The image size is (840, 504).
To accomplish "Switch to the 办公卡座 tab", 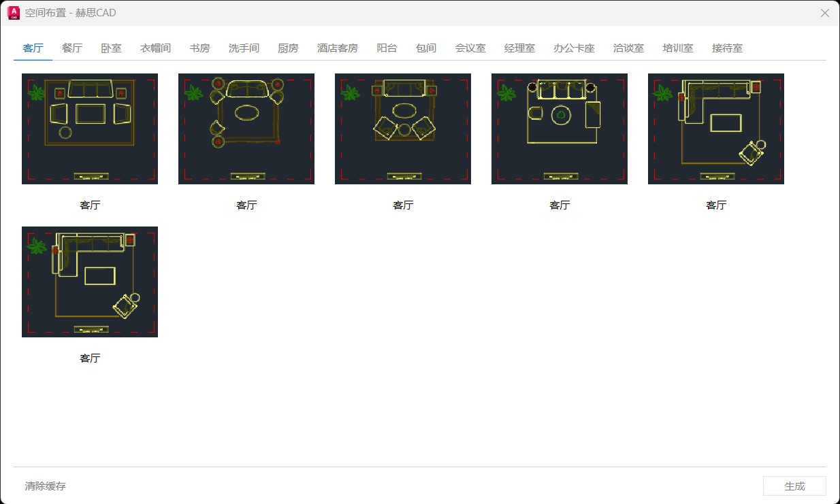I will click(574, 48).
